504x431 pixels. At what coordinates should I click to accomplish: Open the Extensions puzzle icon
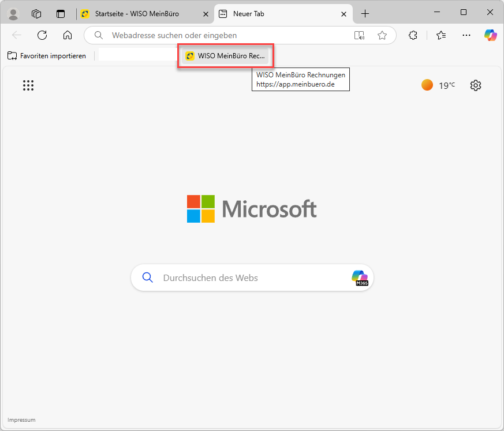coord(413,35)
